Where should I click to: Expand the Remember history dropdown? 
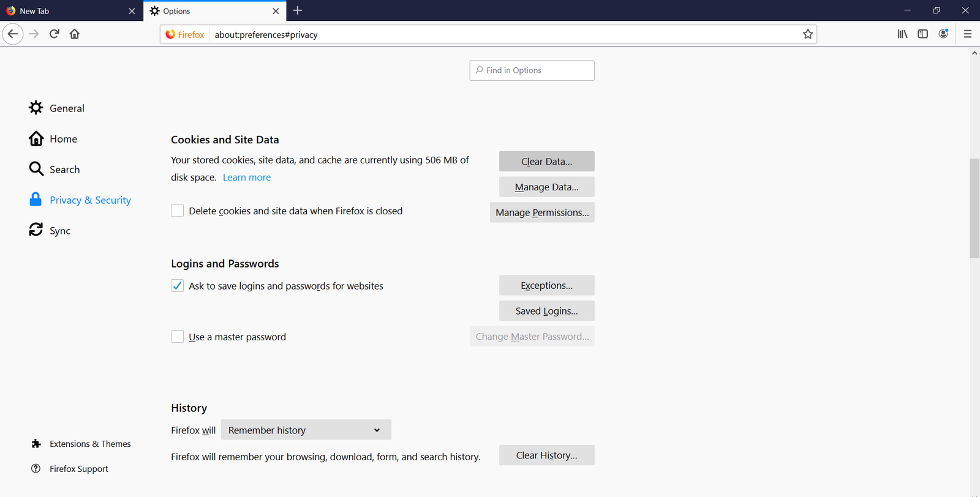[x=306, y=430]
